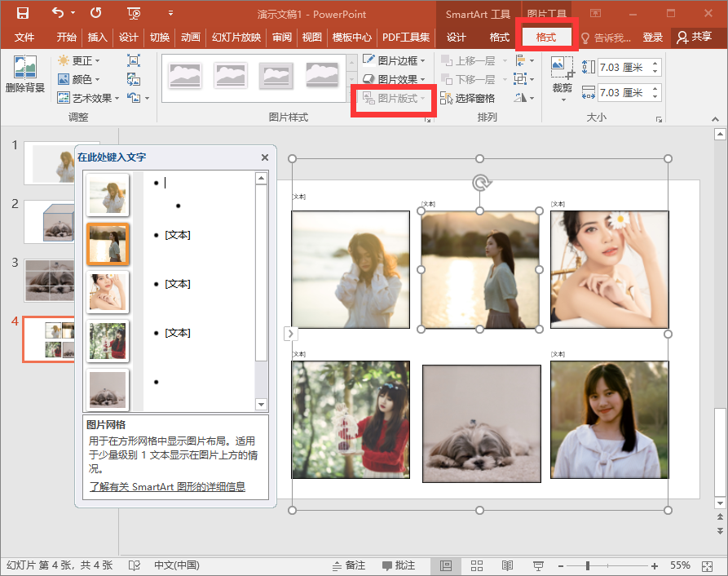Start slideshow from beginning icon

point(134,14)
